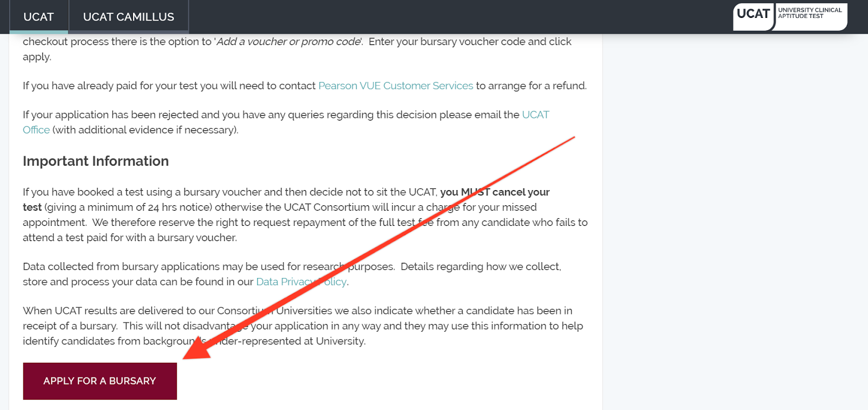The height and width of the screenshot is (410, 868).
Task: Open the UCAT CAMILLUS tab
Action: 129,17
